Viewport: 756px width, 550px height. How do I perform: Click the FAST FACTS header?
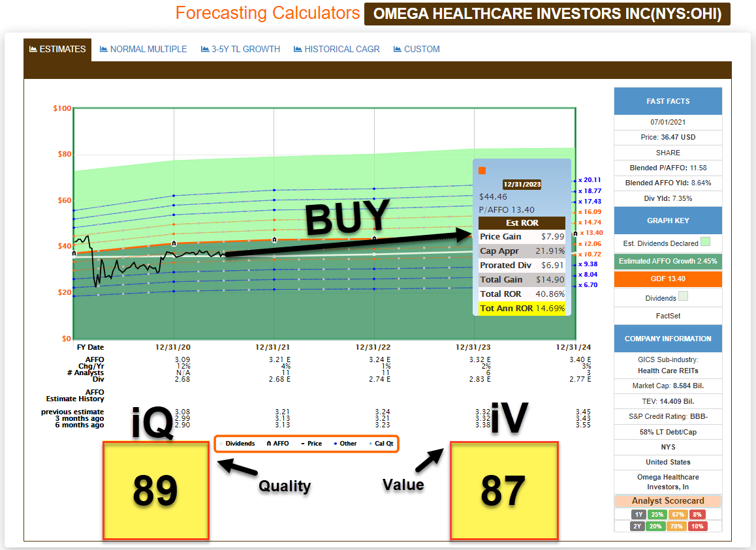click(x=668, y=101)
